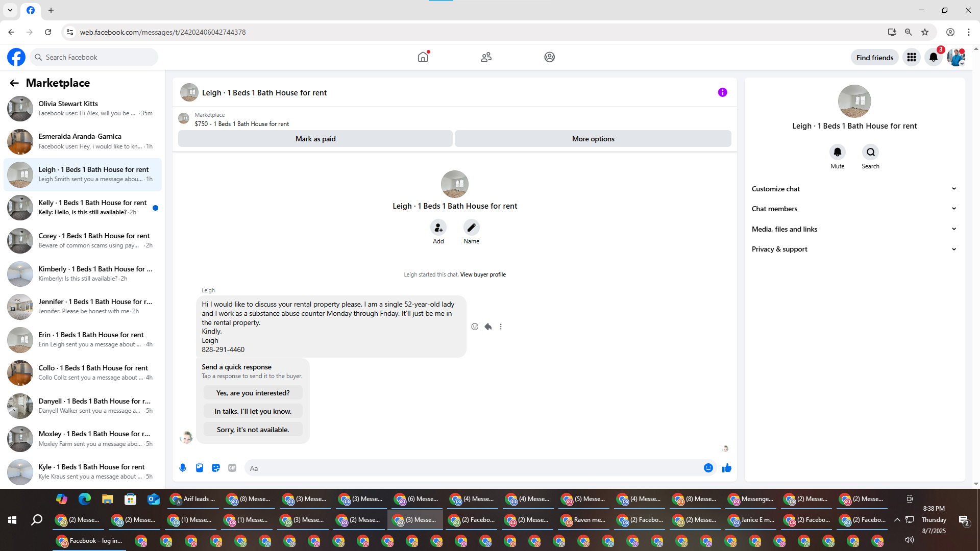Add people to the Leigh chat
The image size is (980, 551).
pos(438,228)
